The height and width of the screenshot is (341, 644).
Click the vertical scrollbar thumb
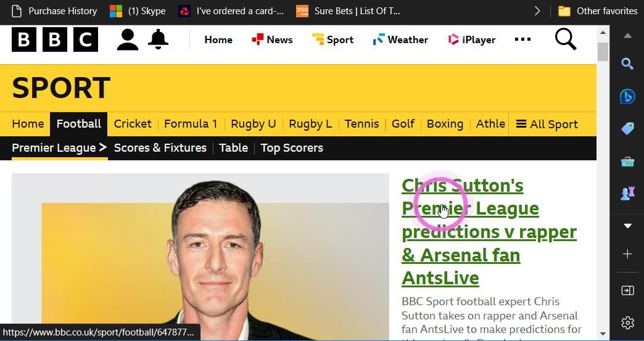click(x=603, y=52)
